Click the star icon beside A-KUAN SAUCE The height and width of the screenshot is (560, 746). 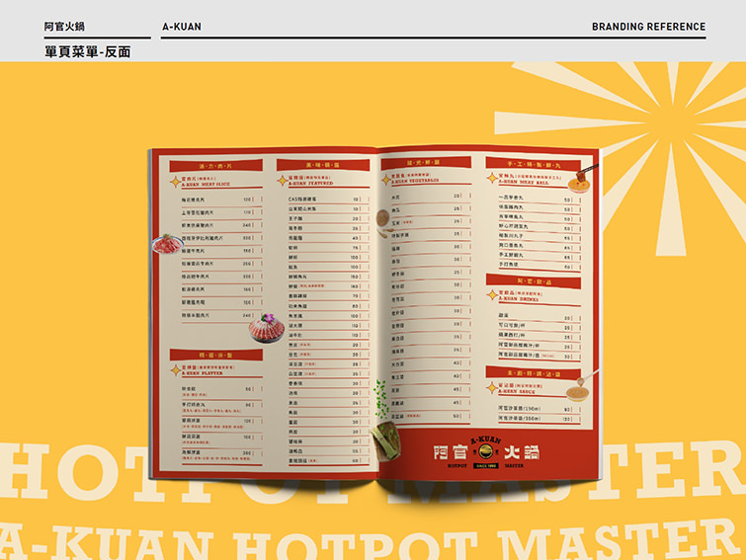[x=492, y=388]
